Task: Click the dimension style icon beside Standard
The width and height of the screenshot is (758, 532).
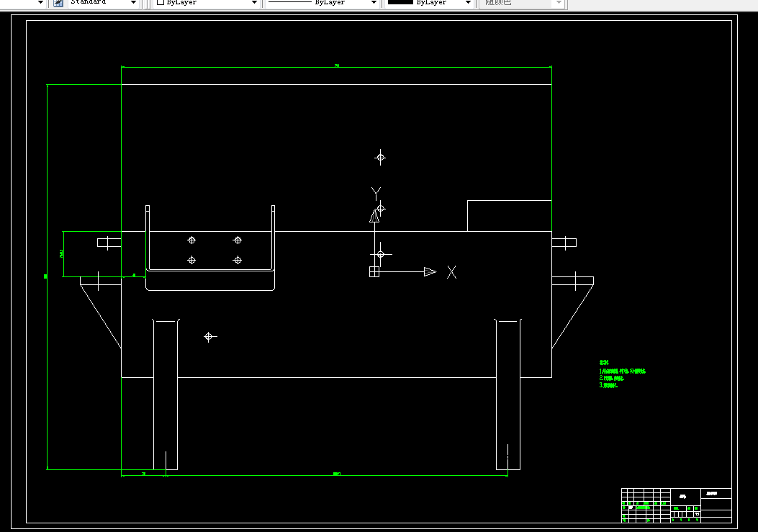Action: [58, 3]
